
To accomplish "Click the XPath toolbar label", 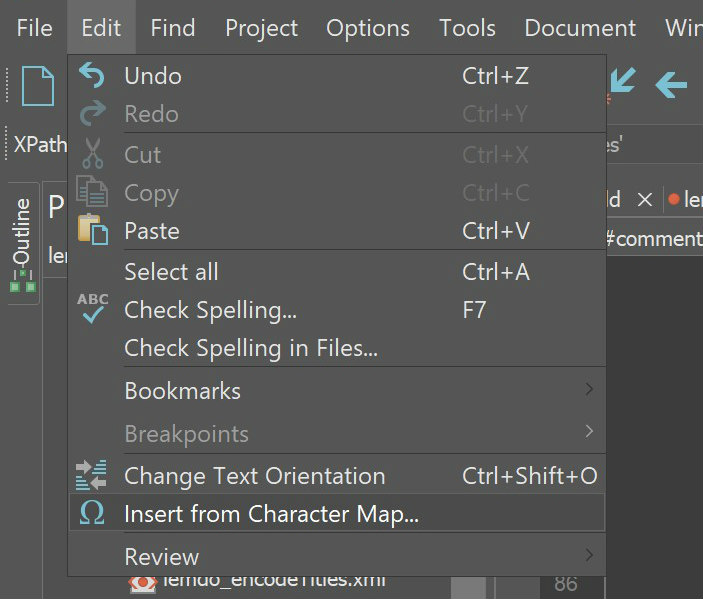I will (40, 144).
